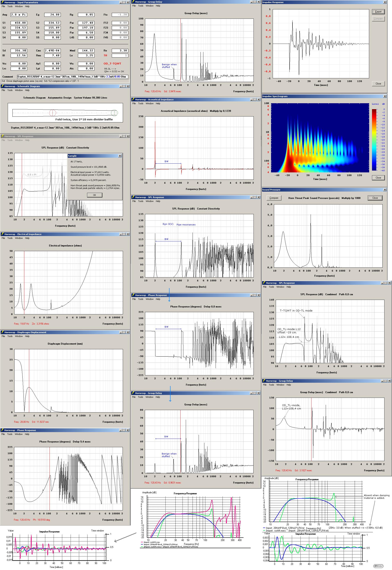Click the Close button in Impulse Spectrogram window
The height and width of the screenshot is (570, 392).
tap(378, 178)
